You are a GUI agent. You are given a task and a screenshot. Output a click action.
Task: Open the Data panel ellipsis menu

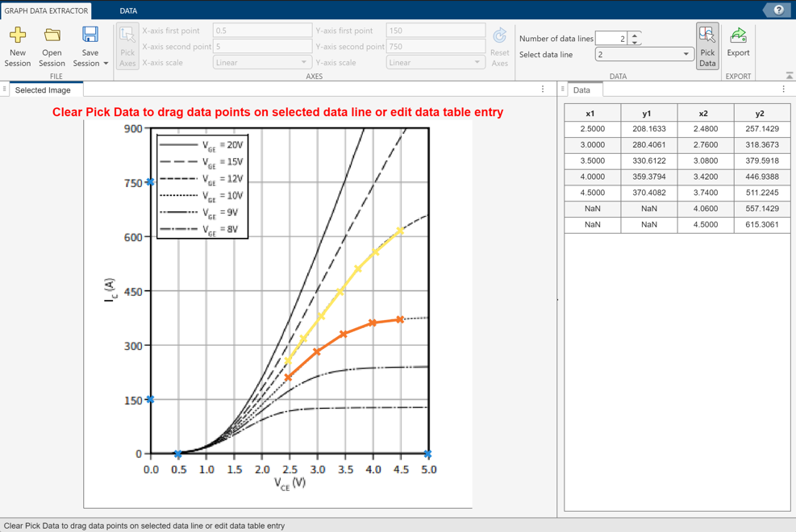(x=783, y=87)
